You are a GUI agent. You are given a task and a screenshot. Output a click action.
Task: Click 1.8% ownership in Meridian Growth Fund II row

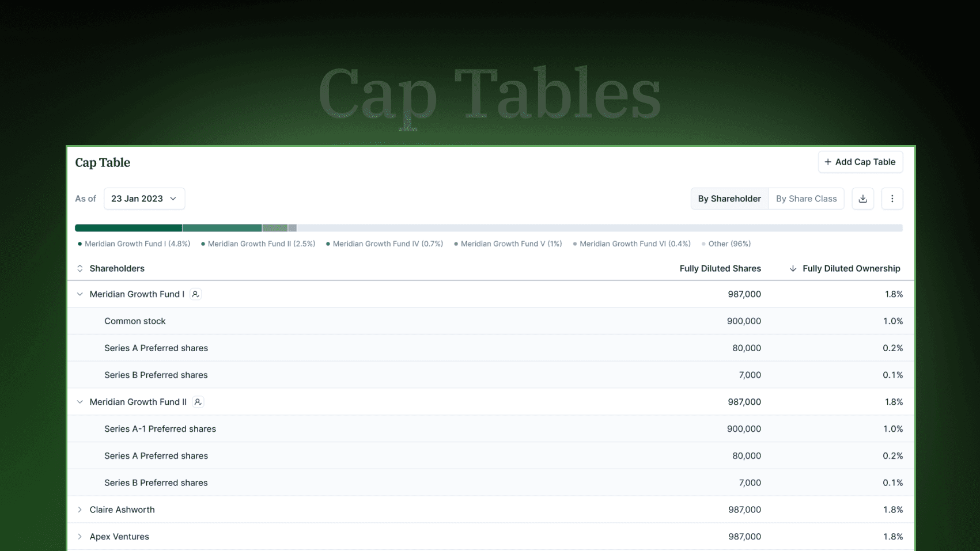(894, 402)
